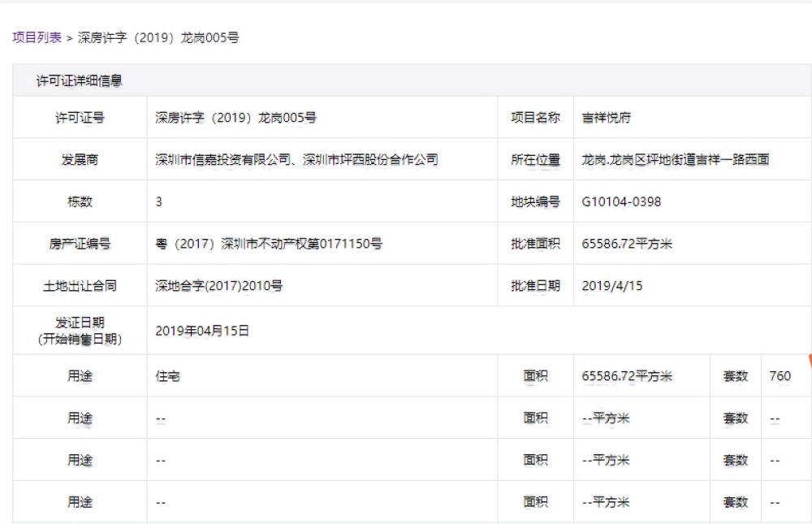Viewport: 812px width, 524px height.
Task: Select 65586.72平方米 in the 住宅 row
Action: 627,376
